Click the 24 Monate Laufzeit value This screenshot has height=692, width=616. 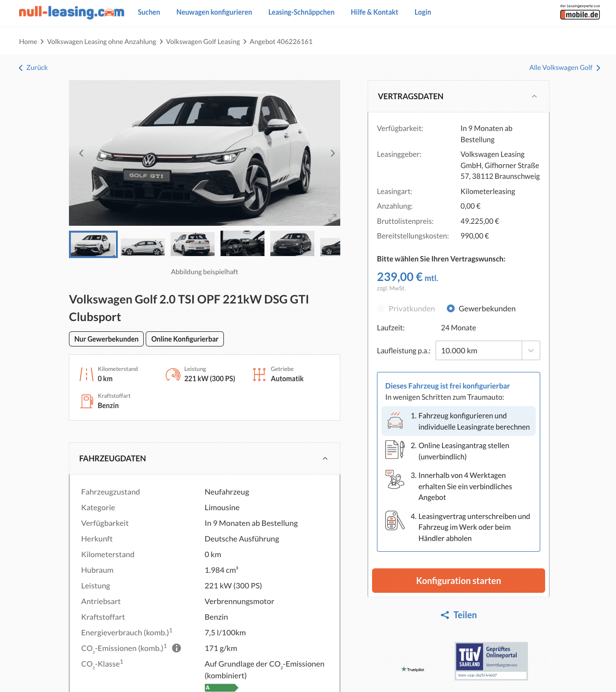click(x=459, y=327)
